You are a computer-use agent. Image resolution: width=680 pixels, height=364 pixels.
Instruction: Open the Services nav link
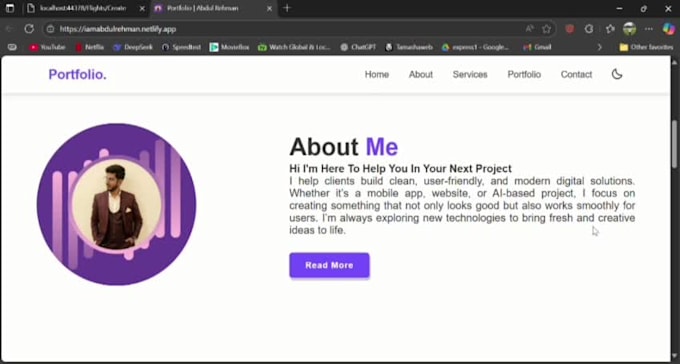point(470,75)
